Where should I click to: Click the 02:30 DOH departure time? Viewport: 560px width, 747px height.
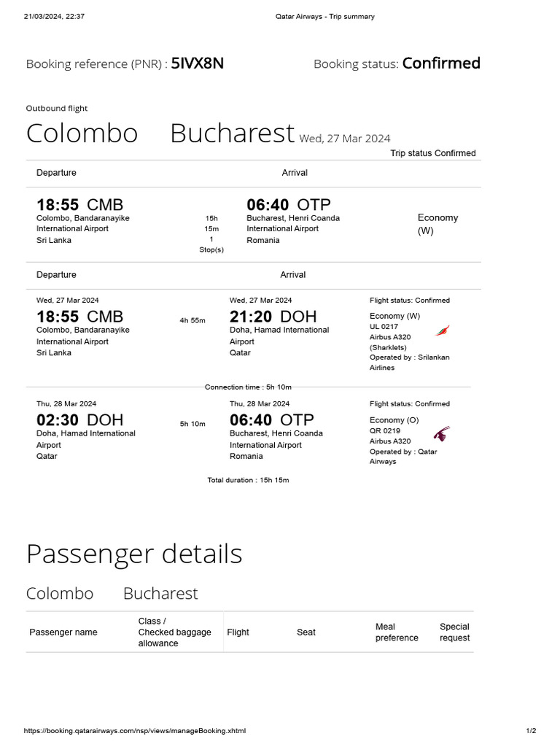click(79, 419)
